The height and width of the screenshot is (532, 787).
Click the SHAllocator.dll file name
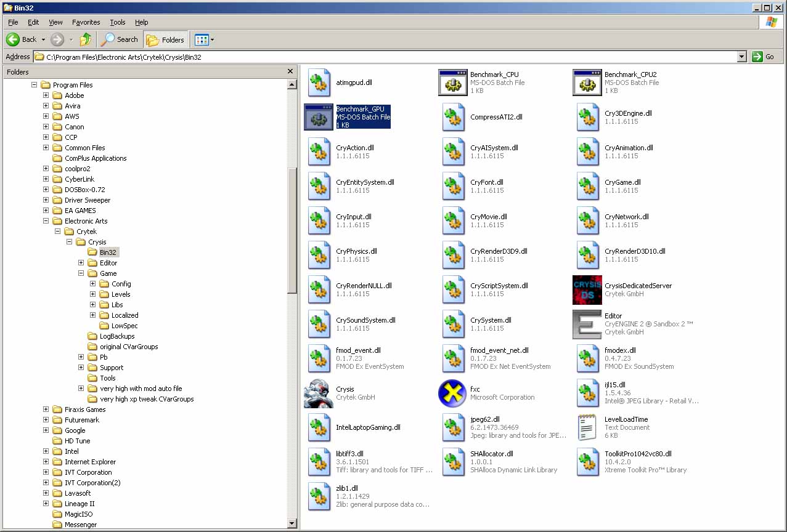[491, 454]
